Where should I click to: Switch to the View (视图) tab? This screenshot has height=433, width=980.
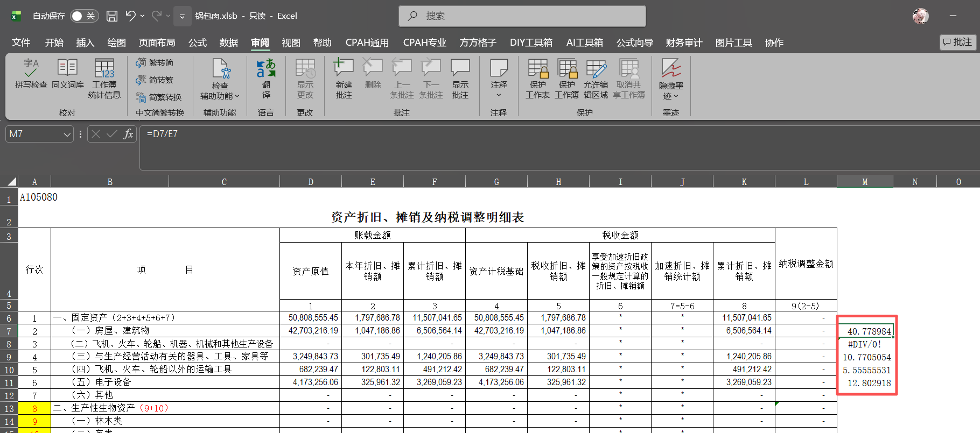click(x=291, y=42)
